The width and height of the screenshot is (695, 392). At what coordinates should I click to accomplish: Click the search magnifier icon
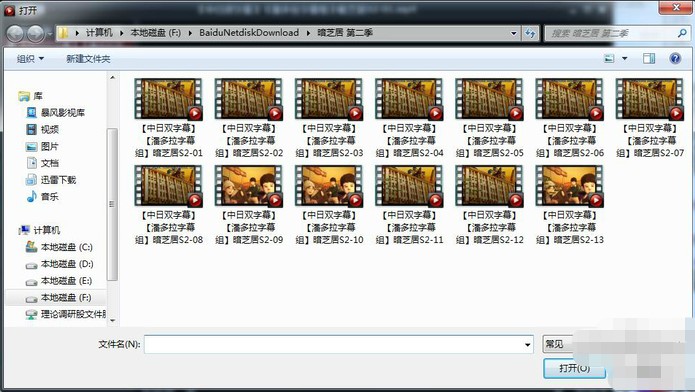pos(682,33)
